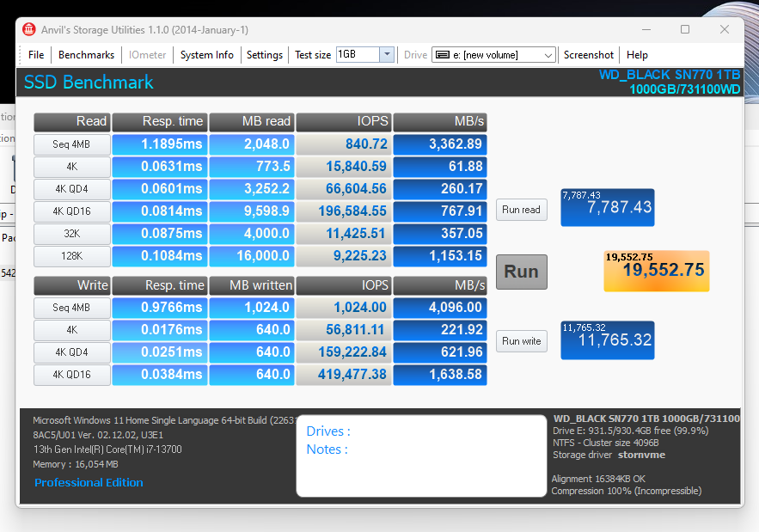Click the Compression 100% (Incompressible) text
Screen dimensions: 759x532
(627, 491)
